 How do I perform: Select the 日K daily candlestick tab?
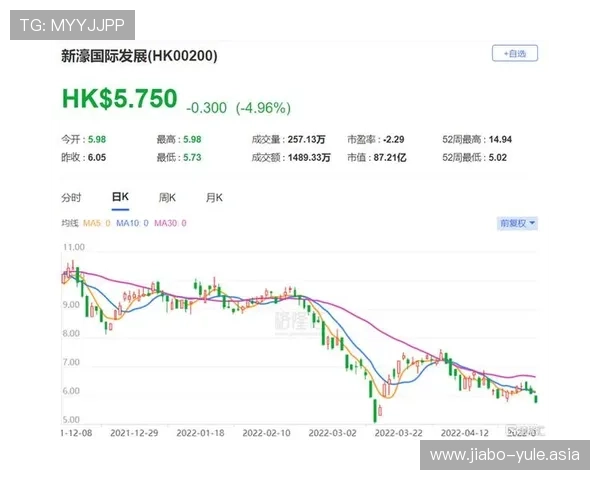coord(120,197)
